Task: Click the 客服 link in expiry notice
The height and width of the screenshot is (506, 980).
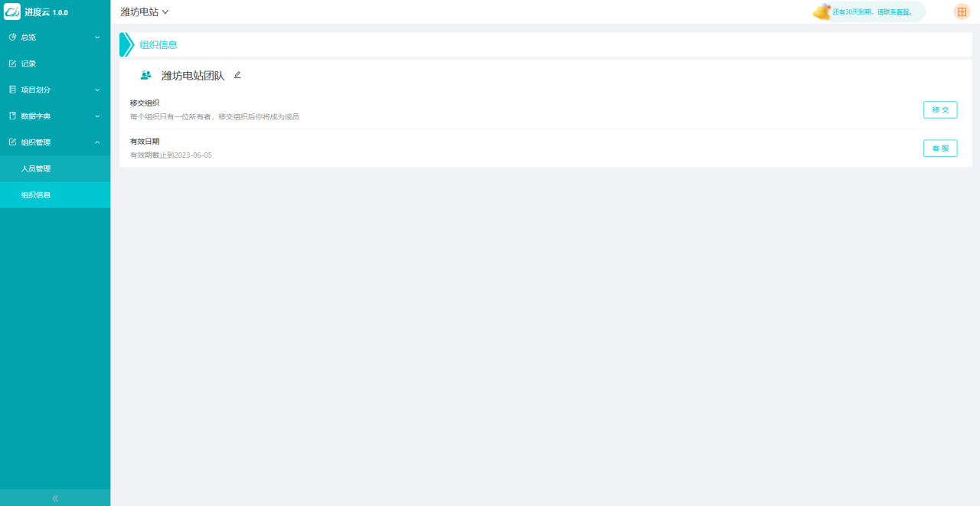Action: point(903,12)
